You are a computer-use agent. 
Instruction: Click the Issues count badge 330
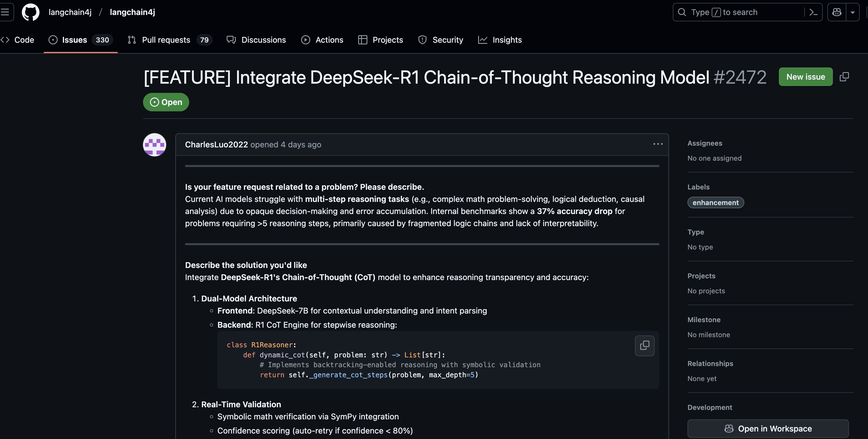[102, 40]
